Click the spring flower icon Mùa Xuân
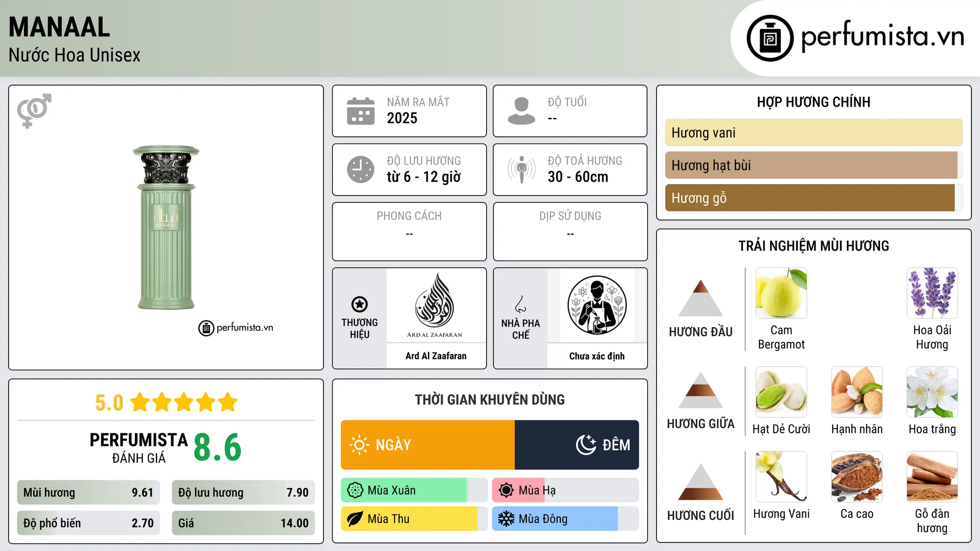This screenshot has width=980, height=551. click(355, 490)
